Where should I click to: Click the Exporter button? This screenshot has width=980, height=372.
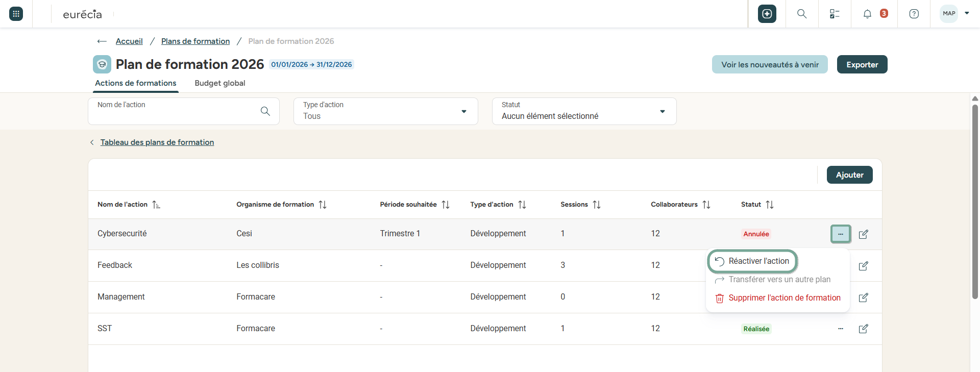862,64
